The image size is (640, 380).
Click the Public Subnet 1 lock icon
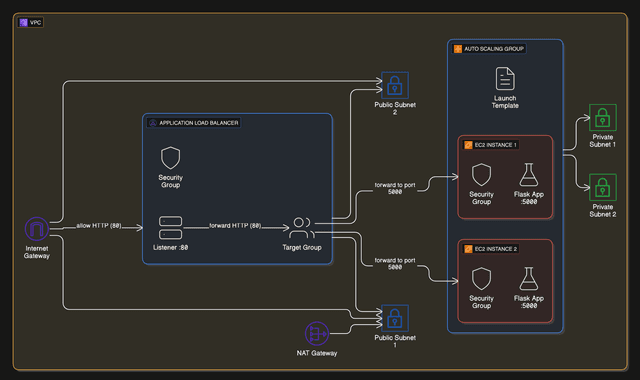point(395,318)
